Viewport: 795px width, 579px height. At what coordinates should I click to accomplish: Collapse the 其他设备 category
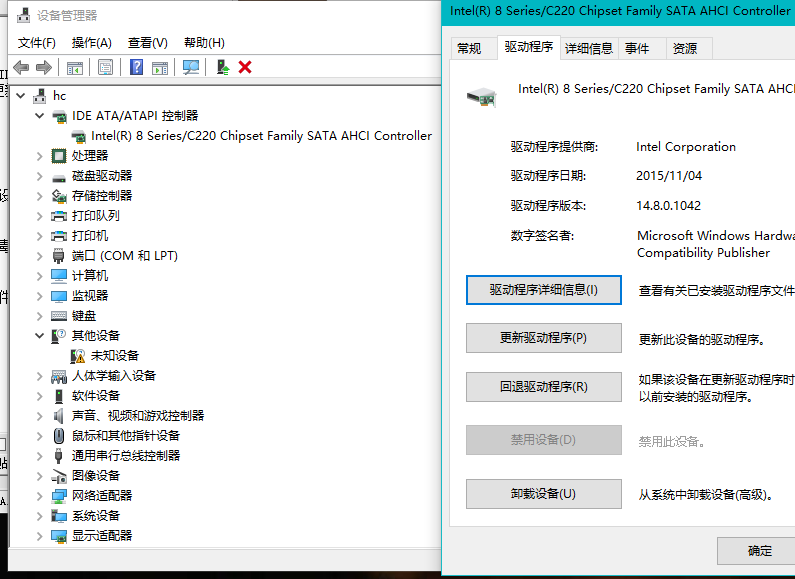coord(40,336)
